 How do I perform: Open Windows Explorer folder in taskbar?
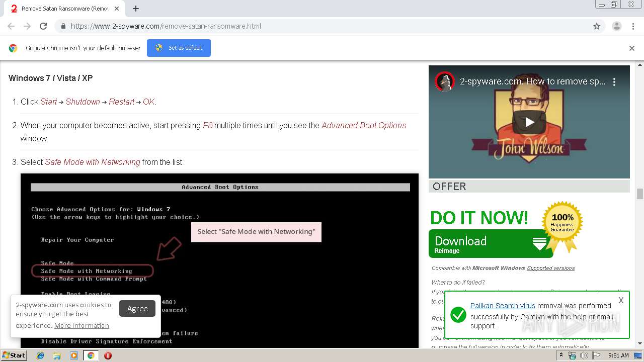click(57, 355)
